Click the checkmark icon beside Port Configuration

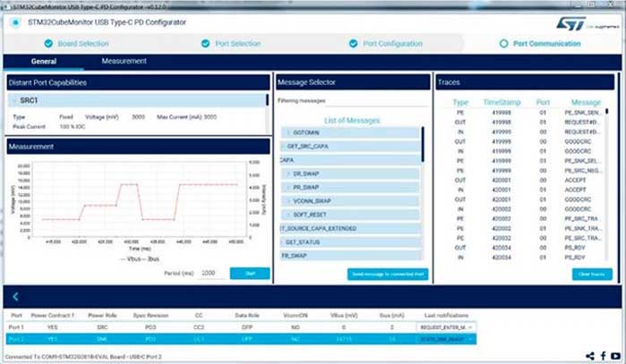pos(353,43)
